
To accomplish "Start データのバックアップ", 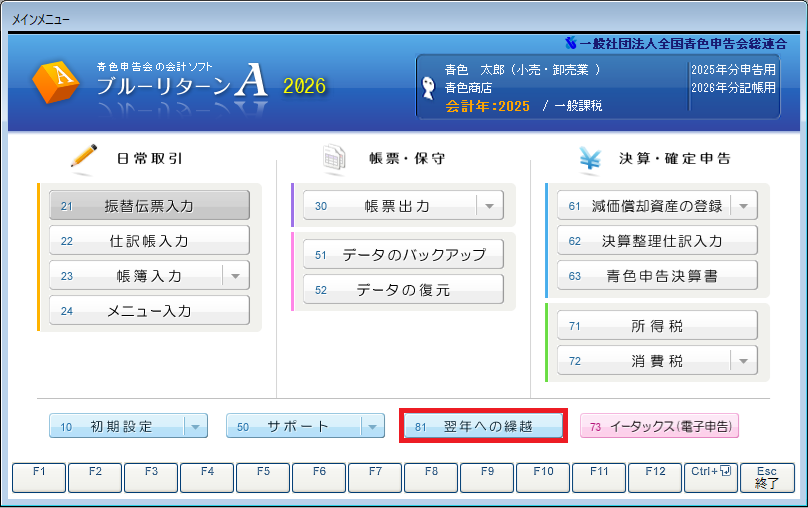I will click(403, 255).
